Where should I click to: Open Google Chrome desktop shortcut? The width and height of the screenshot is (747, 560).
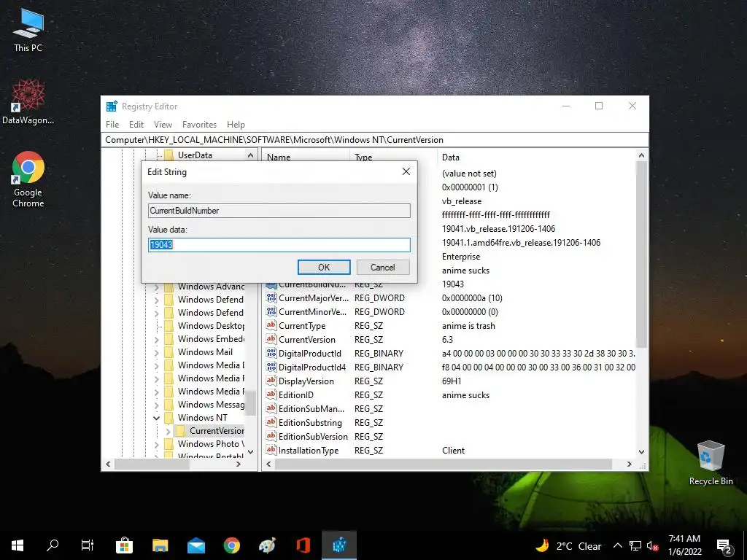coord(28,179)
